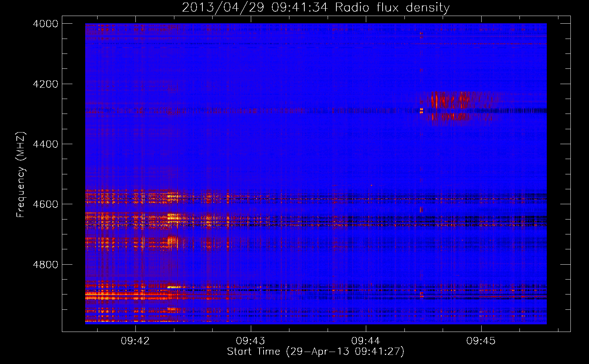Click the 'Start Time (29-Apr-13 09:41:27)' axis label
This screenshot has width=589, height=364.
coord(316,352)
